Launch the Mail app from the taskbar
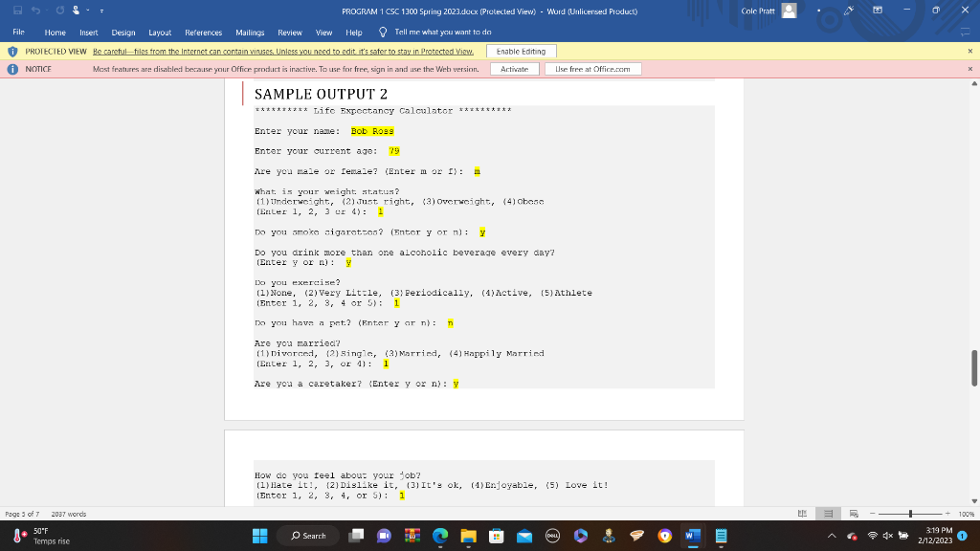 (x=523, y=536)
